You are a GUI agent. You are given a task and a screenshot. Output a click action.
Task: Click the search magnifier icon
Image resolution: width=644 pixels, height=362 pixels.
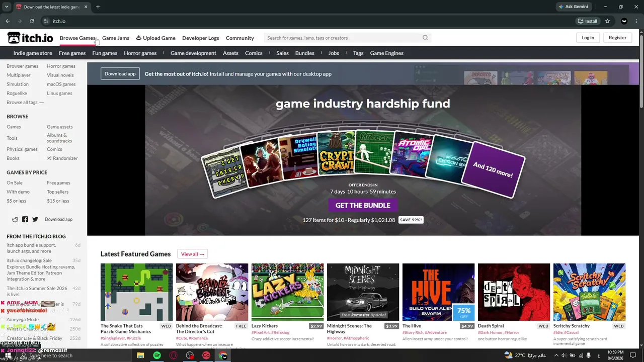click(425, 38)
